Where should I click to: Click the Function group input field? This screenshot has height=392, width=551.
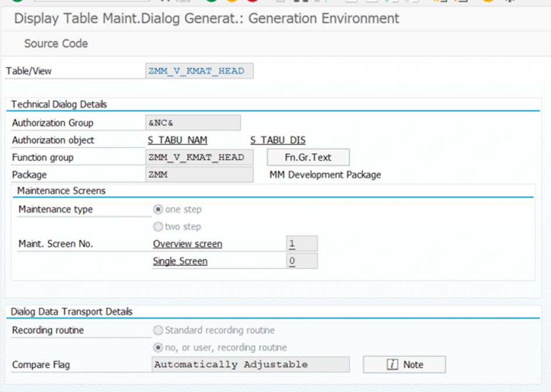(x=199, y=157)
